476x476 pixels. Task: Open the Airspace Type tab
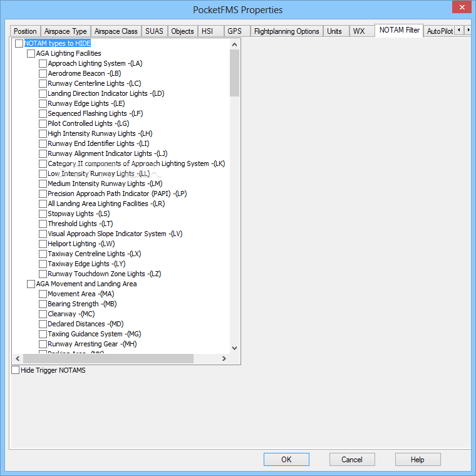click(x=66, y=31)
